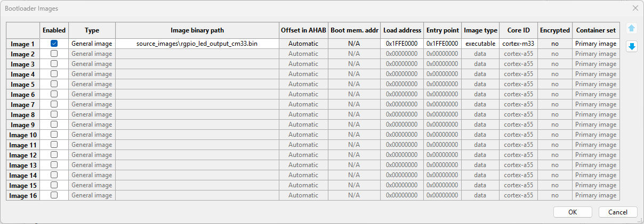This screenshot has height=224, width=644.
Task: Select the Image 5 row header
Action: pyautogui.click(x=23, y=84)
